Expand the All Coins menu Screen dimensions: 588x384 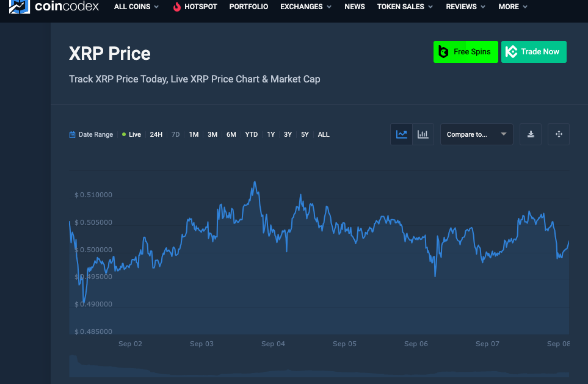(136, 7)
